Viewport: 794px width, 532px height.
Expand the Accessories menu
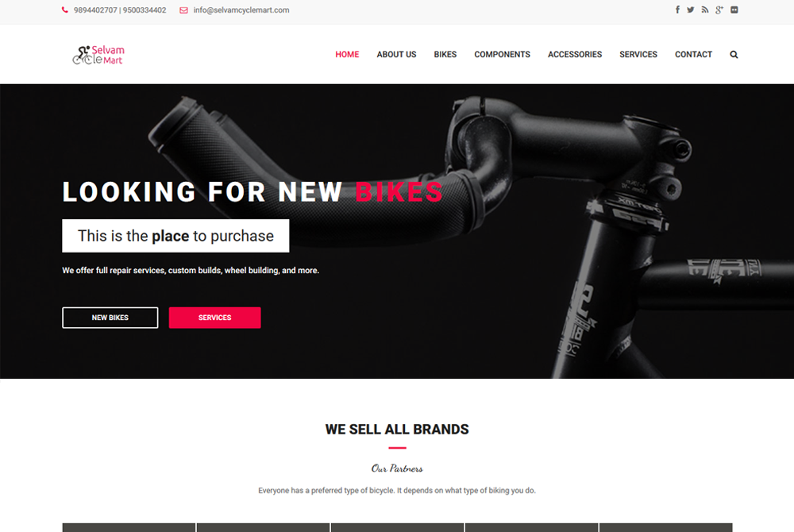(575, 54)
